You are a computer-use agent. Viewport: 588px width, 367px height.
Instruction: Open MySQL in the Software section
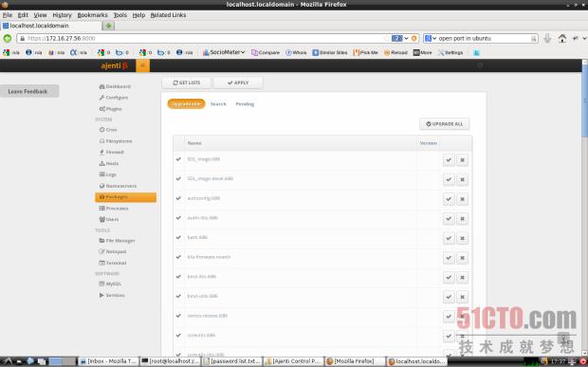110,284
